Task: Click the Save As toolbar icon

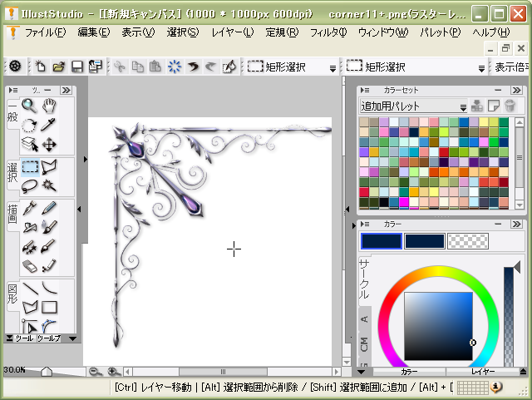Action: click(x=96, y=67)
